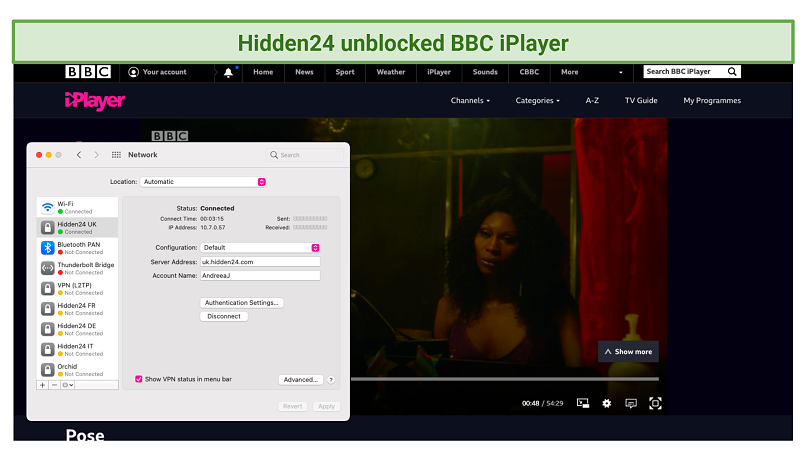Viewport: 806px width, 453px height.
Task: Add a new network service with plus
Action: [43, 385]
